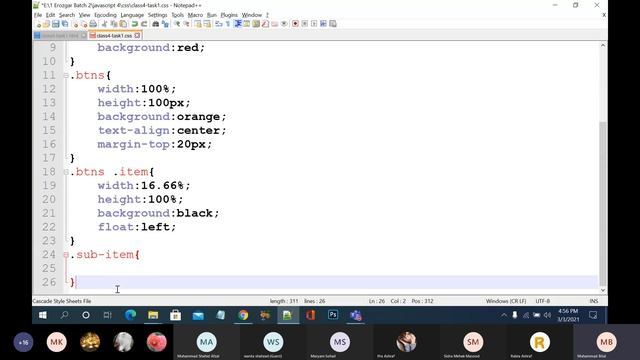
Task: Click the MB participant avatar
Action: tap(607, 342)
